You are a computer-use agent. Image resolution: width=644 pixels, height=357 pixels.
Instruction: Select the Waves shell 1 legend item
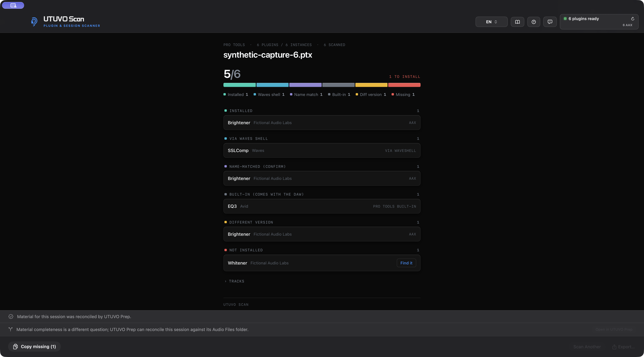tap(269, 94)
